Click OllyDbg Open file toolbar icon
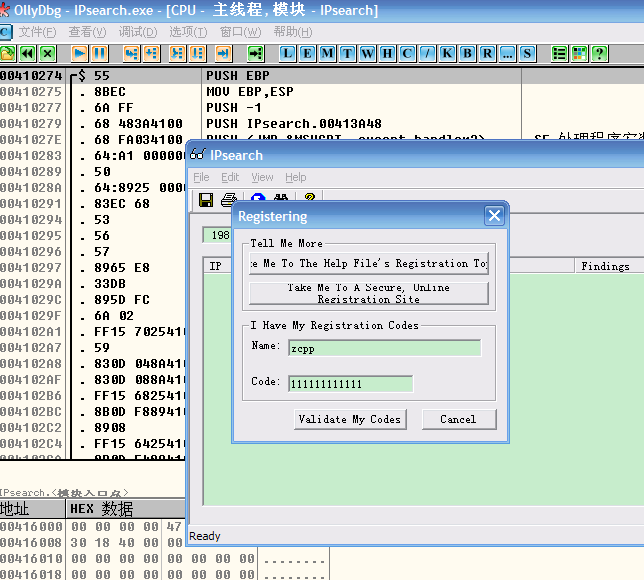This screenshot has width=644, height=580. point(7,54)
